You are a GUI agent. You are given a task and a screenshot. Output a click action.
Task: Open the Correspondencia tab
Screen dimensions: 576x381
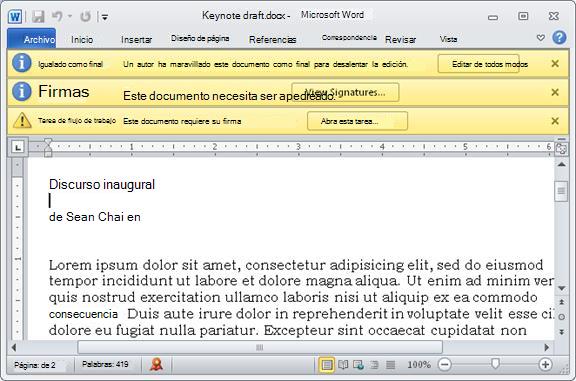(349, 37)
